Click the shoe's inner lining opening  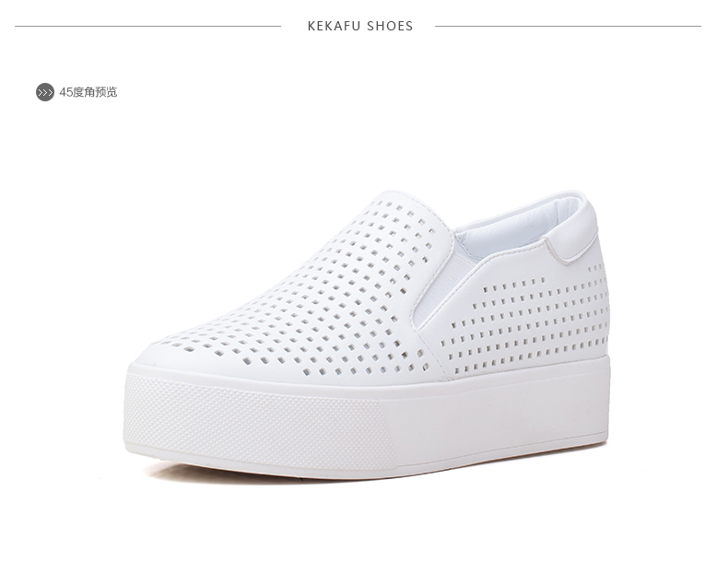pyautogui.click(x=515, y=228)
